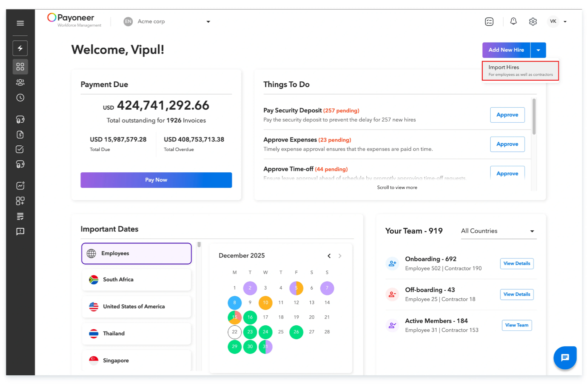Expand the Acme corp company dropdown
This screenshot has width=588, height=392.
208,22
